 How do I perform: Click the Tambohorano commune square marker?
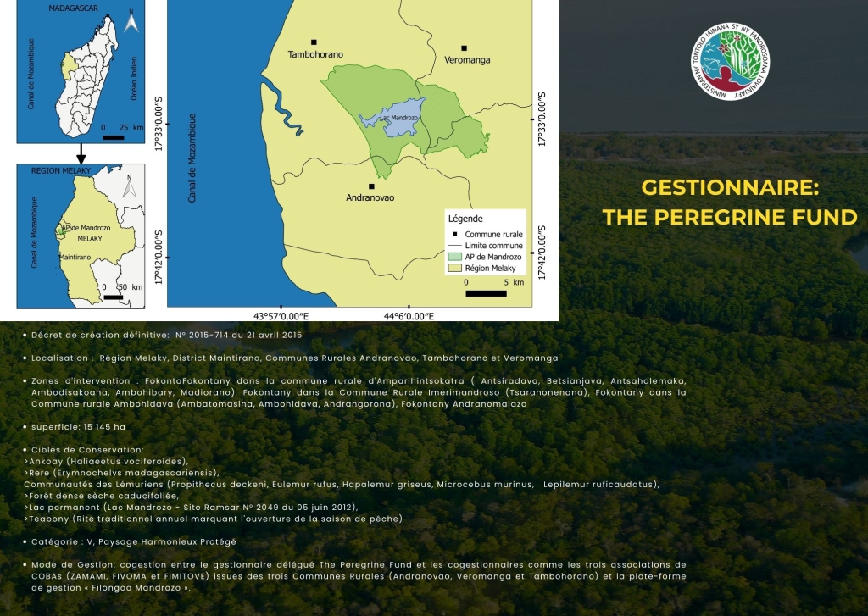[314, 42]
